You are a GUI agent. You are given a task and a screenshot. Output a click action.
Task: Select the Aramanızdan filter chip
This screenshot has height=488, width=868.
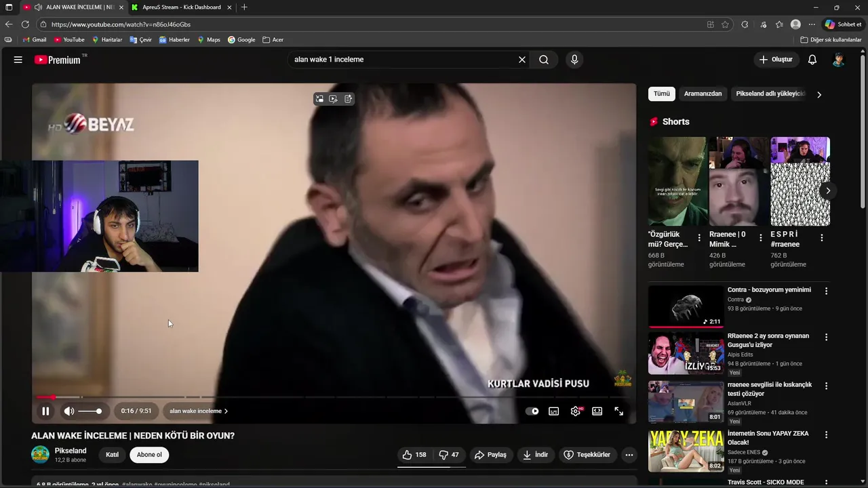(703, 94)
